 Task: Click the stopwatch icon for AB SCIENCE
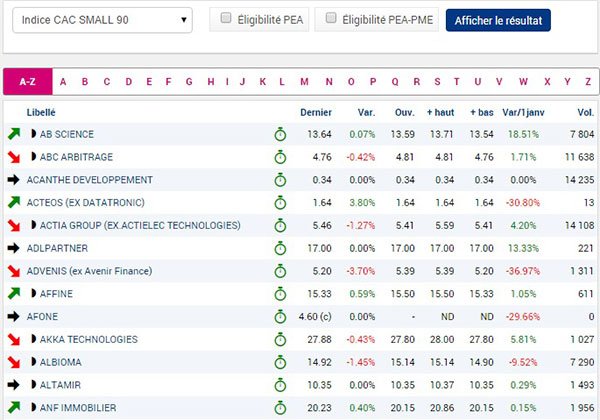(x=280, y=134)
